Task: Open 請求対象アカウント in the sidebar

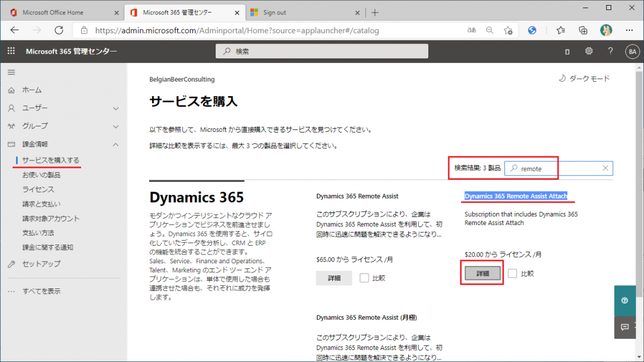Action: point(50,218)
